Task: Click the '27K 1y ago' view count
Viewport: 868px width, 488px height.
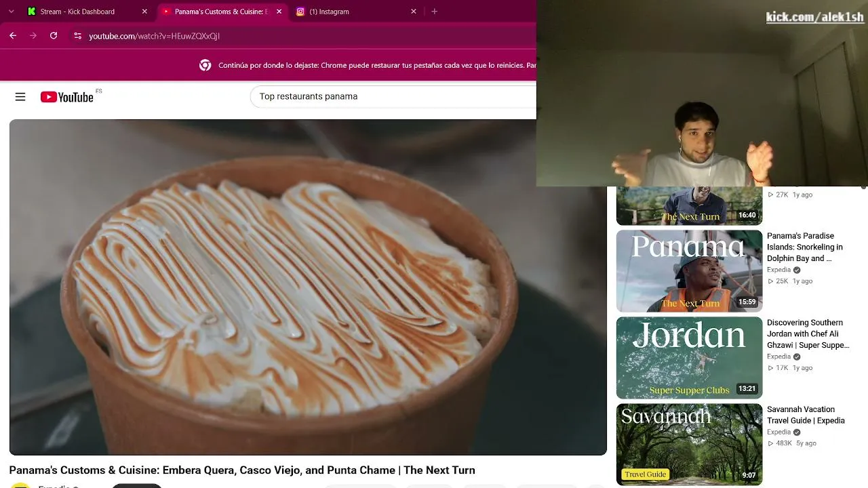Action: pos(790,195)
